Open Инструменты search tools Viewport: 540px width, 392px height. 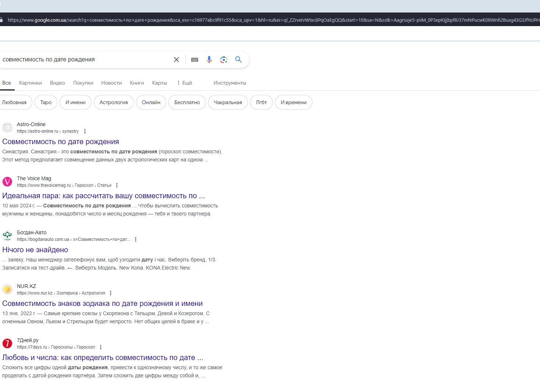point(230,83)
